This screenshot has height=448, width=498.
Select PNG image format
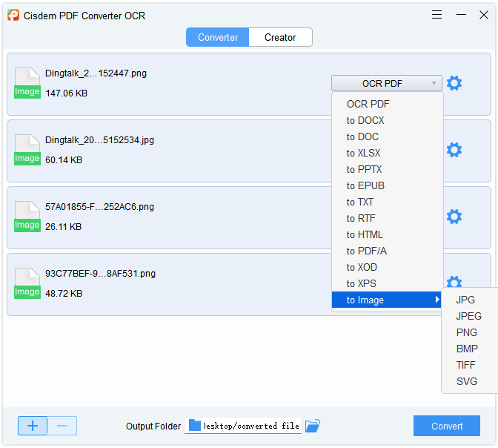[469, 332]
